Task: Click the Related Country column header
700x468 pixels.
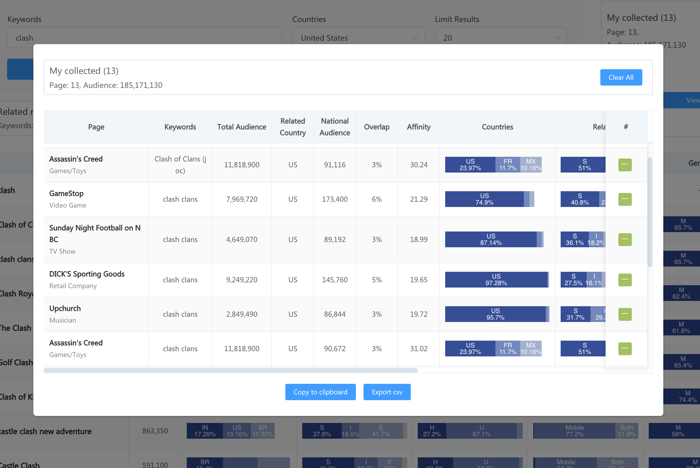Action: pyautogui.click(x=292, y=127)
